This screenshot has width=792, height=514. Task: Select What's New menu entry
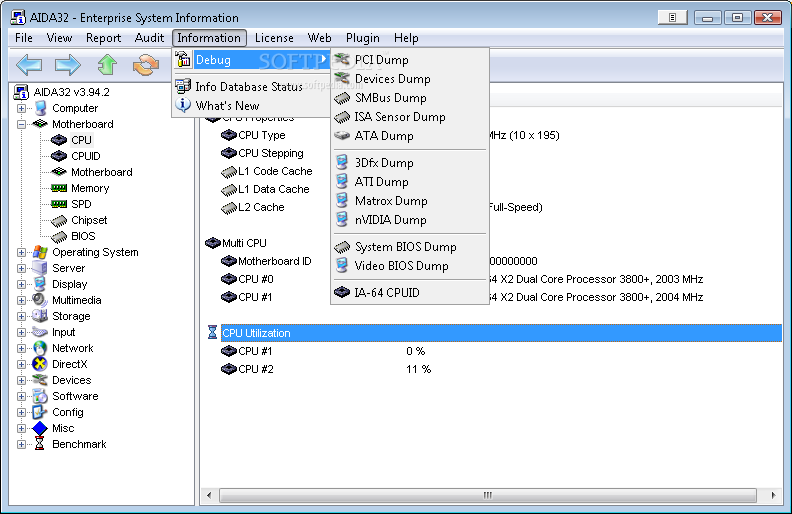tap(251, 106)
